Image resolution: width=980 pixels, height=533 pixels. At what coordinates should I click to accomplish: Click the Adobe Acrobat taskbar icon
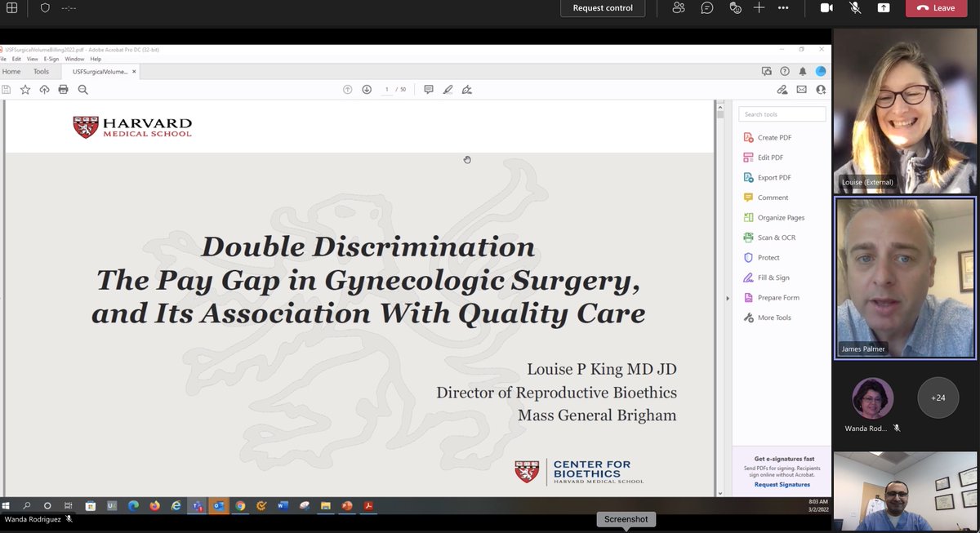368,505
